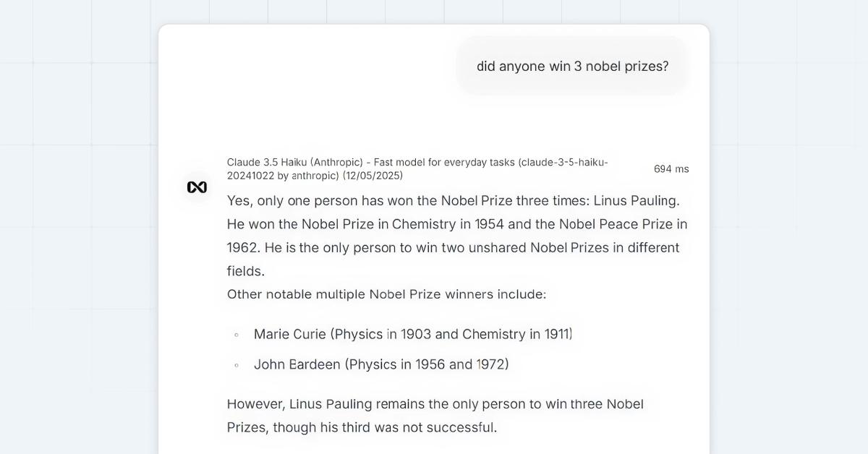The height and width of the screenshot is (454, 868).
Task: Click the '694 ms' response time label
Action: click(671, 169)
